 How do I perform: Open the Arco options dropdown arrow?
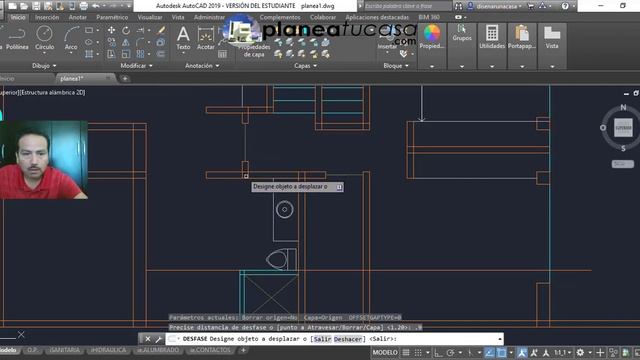point(71,53)
